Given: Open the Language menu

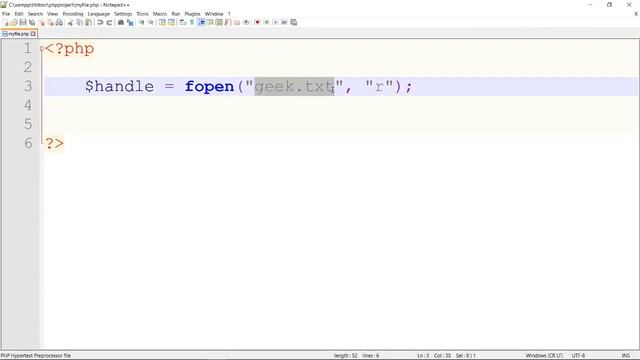Looking at the screenshot, I should point(98,14).
